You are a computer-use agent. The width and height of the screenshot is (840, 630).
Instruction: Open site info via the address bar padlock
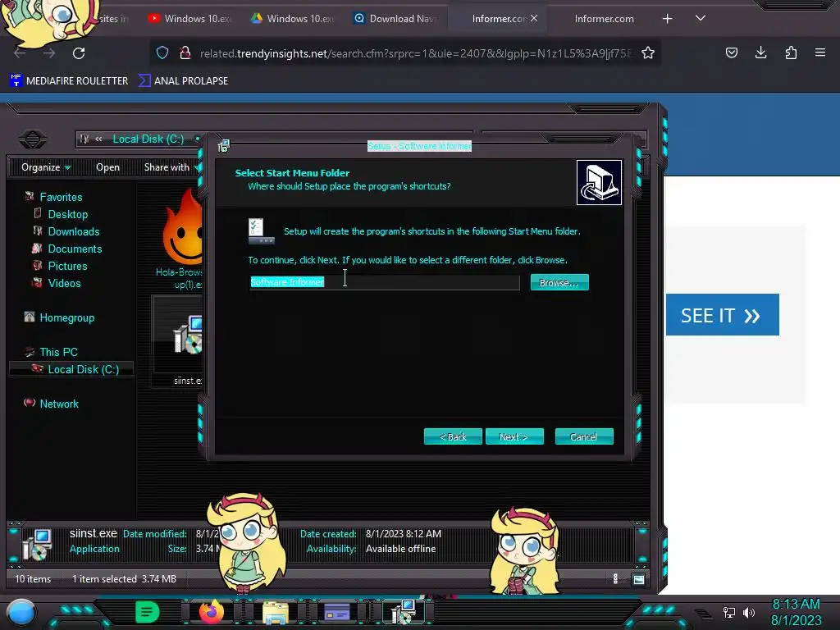(185, 52)
